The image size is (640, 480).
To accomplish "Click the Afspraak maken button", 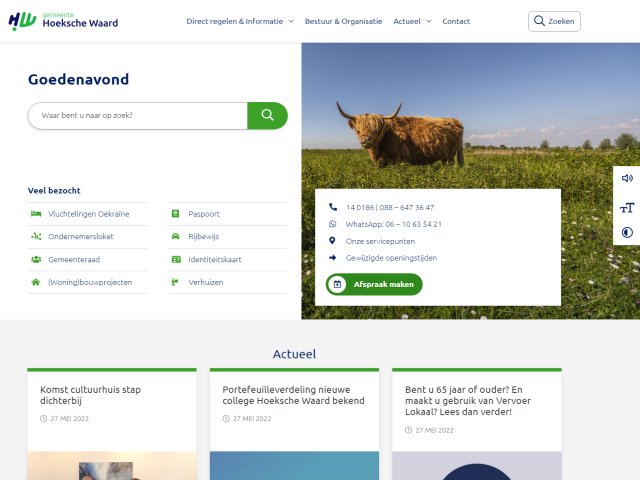I will coord(374,284).
